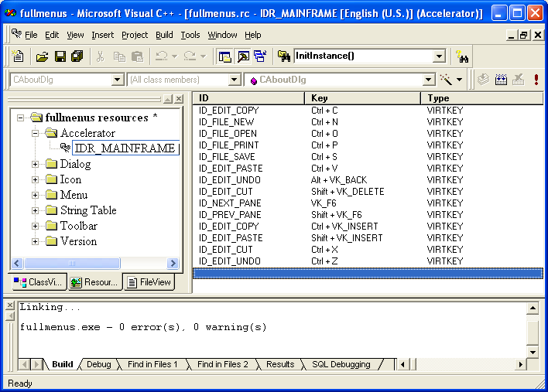Close the Output pane with X
Viewport: 548px width, 392px height.
(10, 305)
